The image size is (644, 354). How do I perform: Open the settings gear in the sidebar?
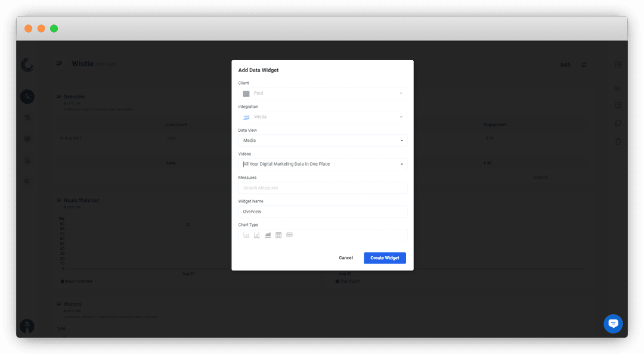click(27, 181)
